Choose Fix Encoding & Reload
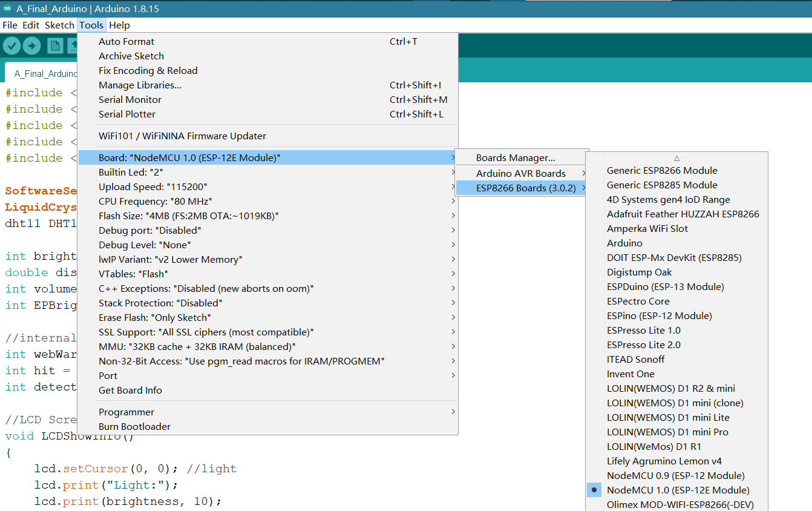 tap(268, 71)
